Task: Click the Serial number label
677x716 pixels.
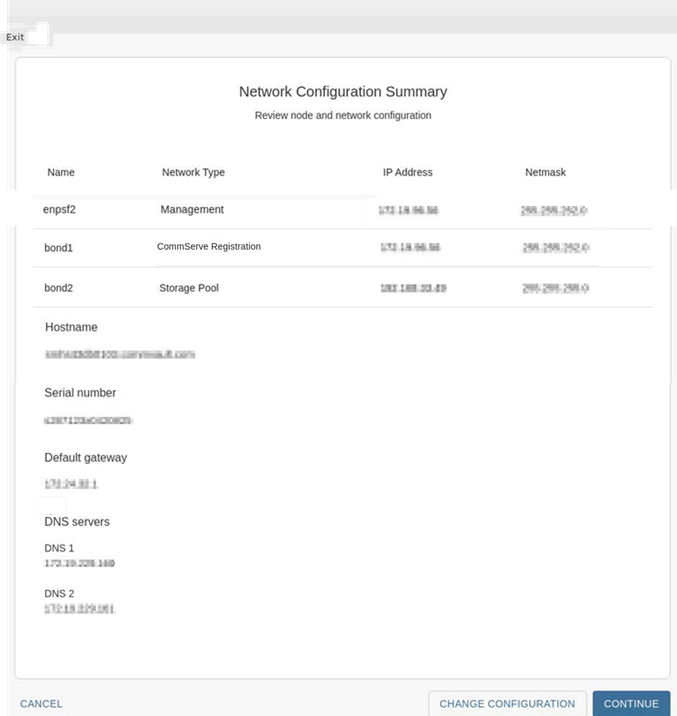Action: coord(80,393)
